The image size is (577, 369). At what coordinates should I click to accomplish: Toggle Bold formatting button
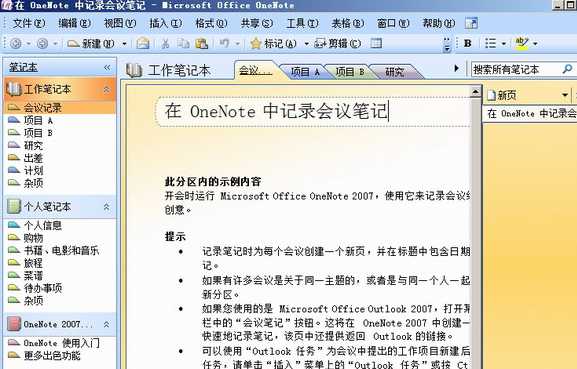468,43
